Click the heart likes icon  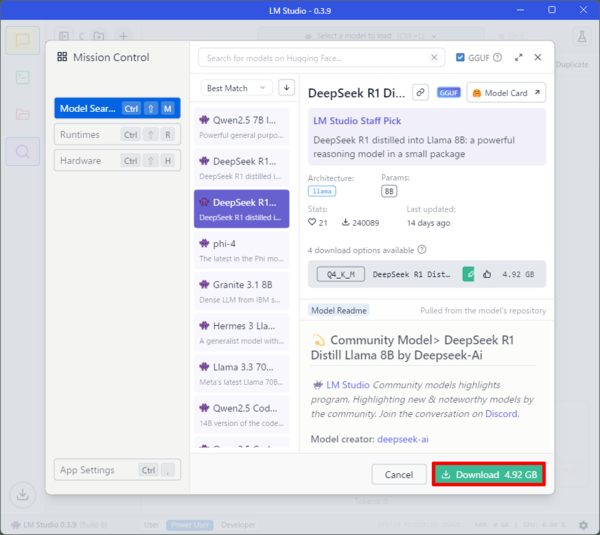click(x=312, y=222)
